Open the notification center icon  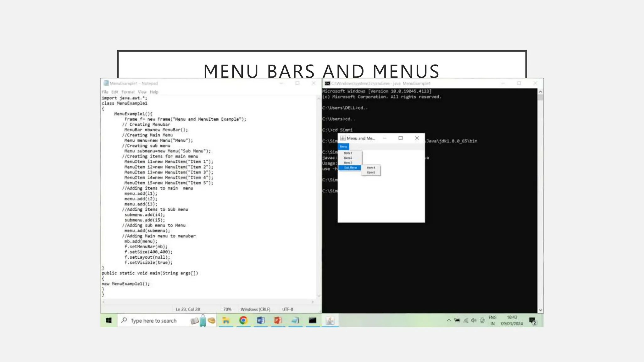coord(532,321)
